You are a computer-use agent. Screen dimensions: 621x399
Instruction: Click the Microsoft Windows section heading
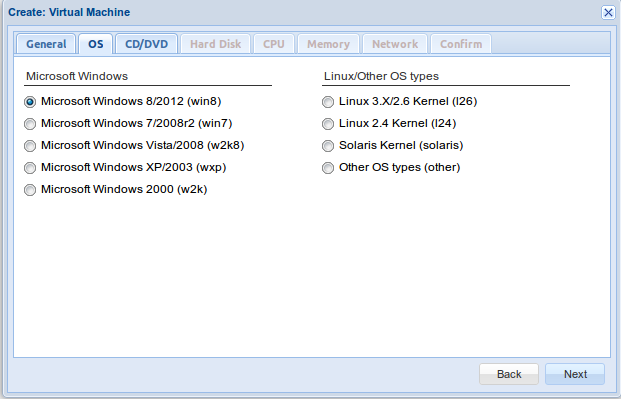77,76
